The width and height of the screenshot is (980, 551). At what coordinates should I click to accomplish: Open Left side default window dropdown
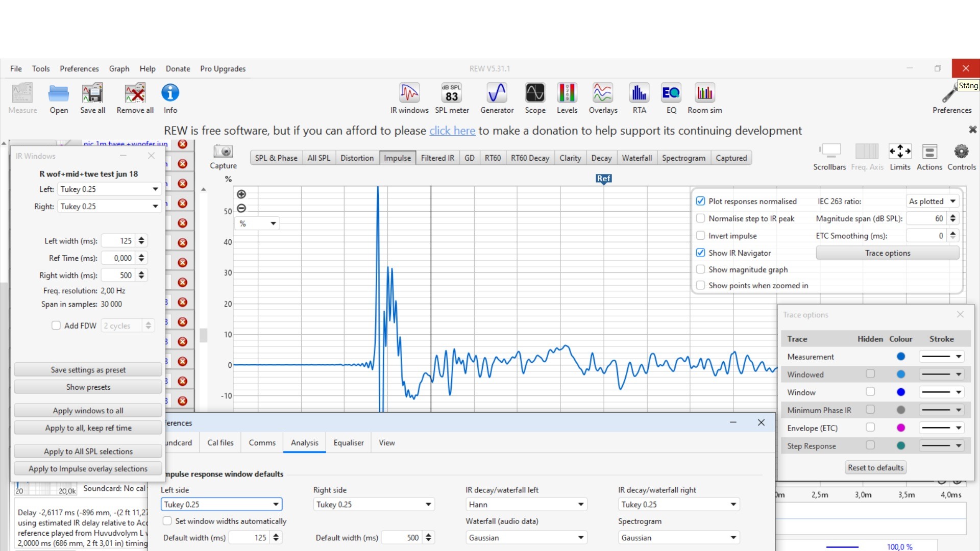click(222, 504)
